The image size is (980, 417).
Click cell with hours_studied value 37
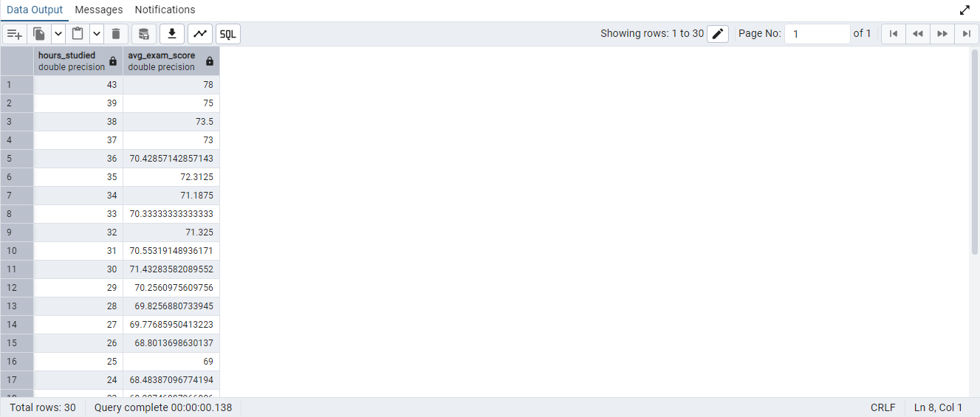coord(78,140)
